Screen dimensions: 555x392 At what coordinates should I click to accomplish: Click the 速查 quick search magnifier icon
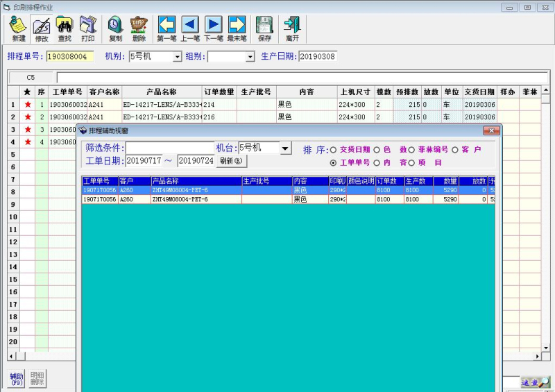pos(535,382)
